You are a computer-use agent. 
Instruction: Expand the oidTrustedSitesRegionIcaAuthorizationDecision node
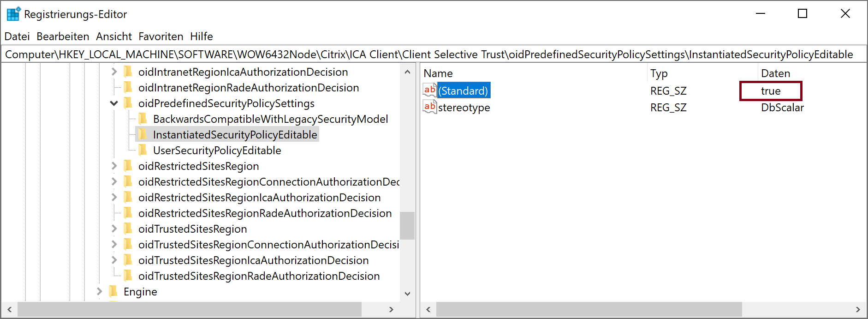pos(114,260)
